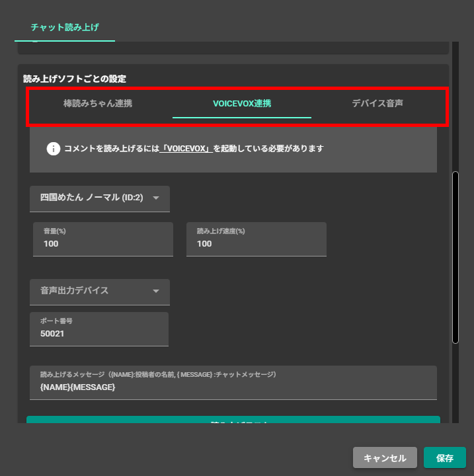Click the 読み上げソフトごとの設定 heading
Screen dimensions: 474x476
pyautogui.click(x=75, y=79)
